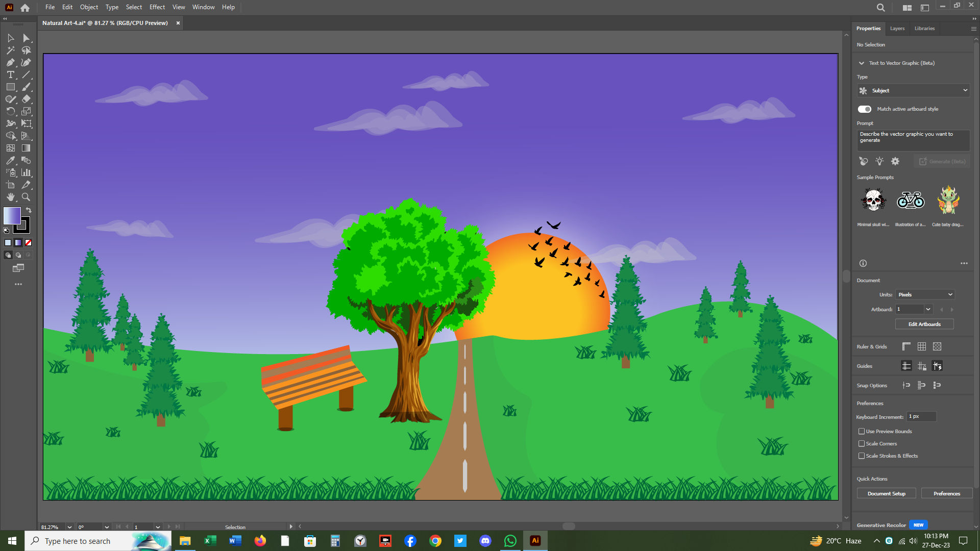Select the Shape Builder tool
This screenshot has width=980, height=551.
(x=10, y=136)
